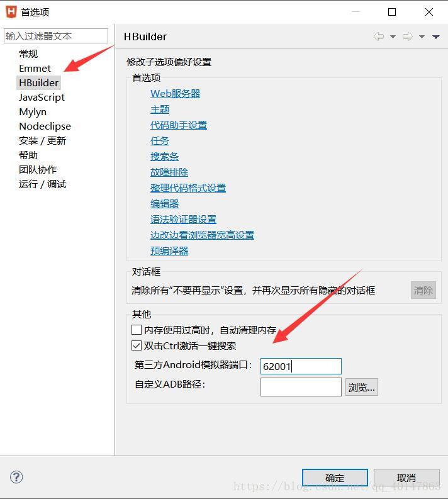The image size is (448, 499).
Task: Click the Android emulator port field
Action: click(301, 366)
